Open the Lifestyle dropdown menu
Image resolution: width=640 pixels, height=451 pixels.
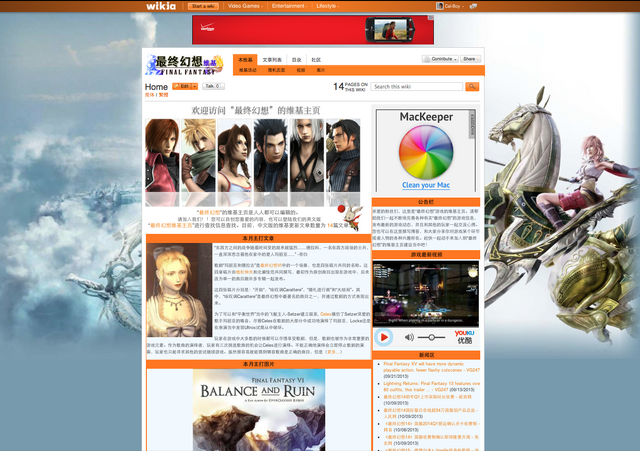[x=327, y=6]
